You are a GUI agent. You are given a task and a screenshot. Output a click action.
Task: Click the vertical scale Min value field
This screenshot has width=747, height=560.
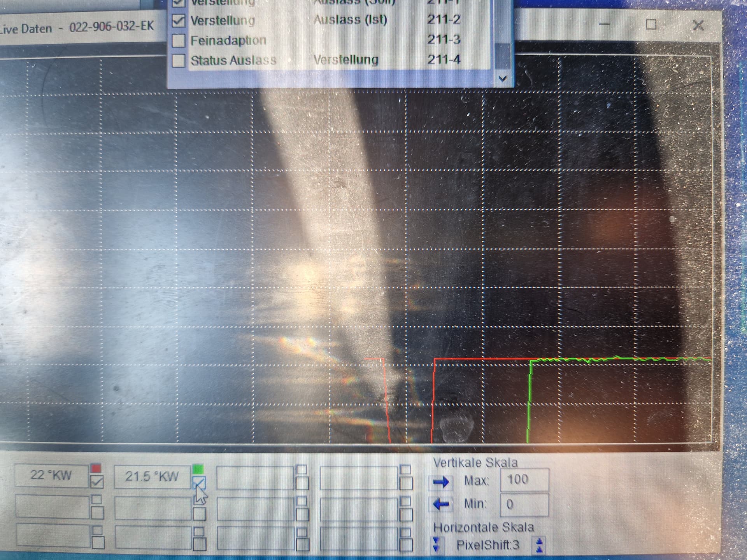pos(524,504)
